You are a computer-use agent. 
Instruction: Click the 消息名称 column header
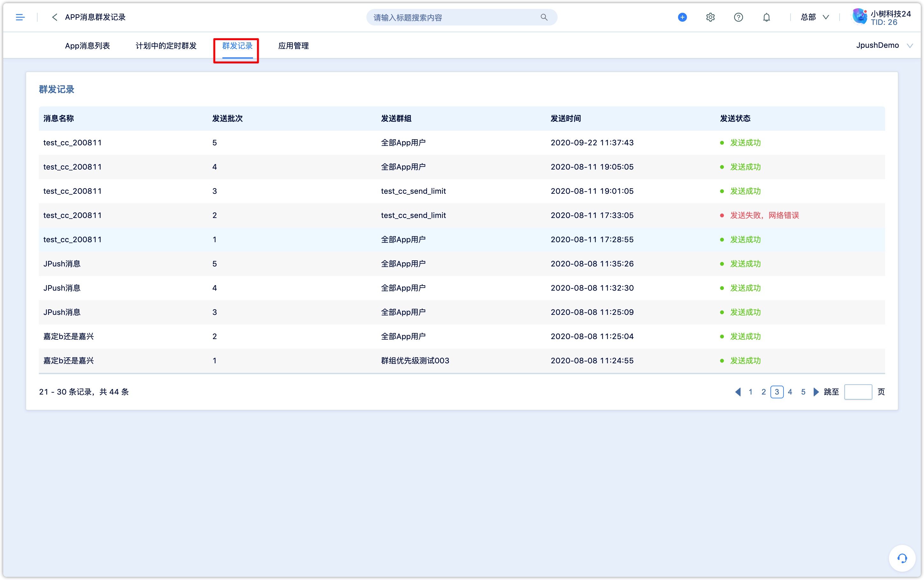(x=58, y=118)
